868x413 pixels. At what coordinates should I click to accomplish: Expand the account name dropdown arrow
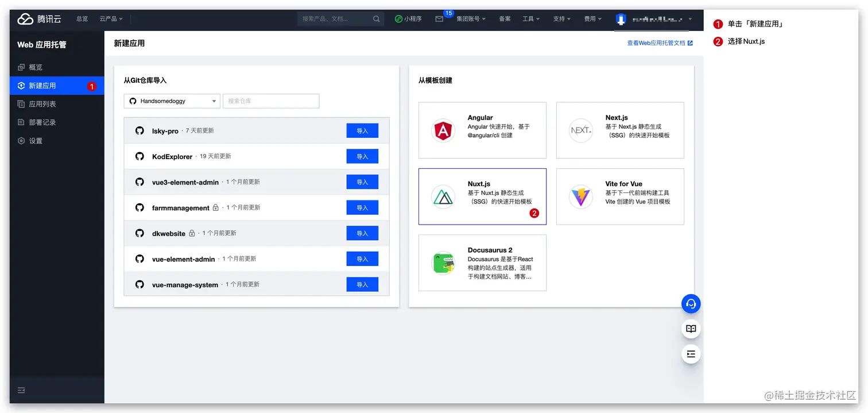pyautogui.click(x=690, y=19)
